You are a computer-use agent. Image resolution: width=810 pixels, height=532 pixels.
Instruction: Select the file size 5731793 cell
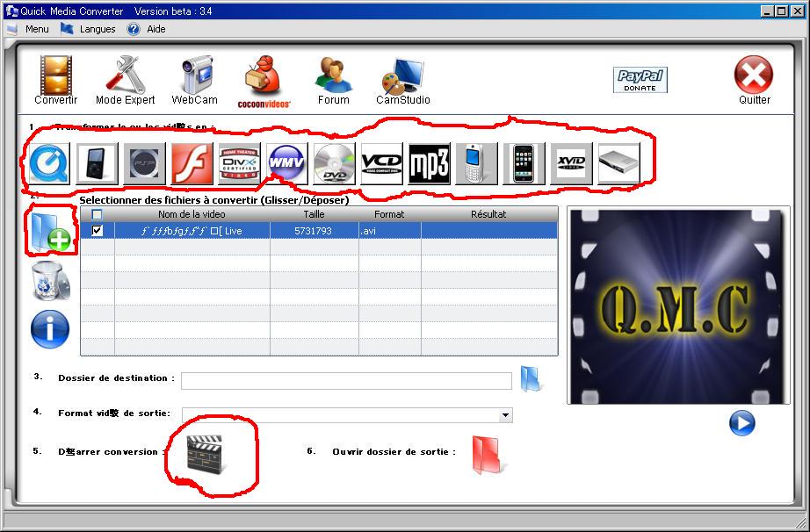click(x=315, y=231)
